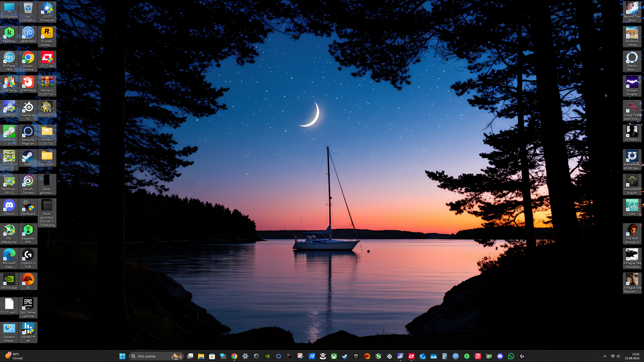Select the OCCT.conf file icon
644x362 pixels.
[9, 306]
